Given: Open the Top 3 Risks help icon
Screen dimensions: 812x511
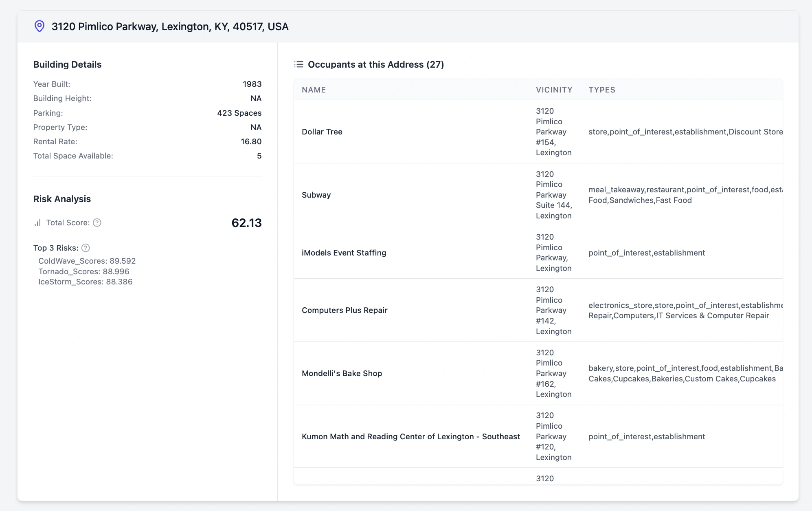Looking at the screenshot, I should [86, 248].
